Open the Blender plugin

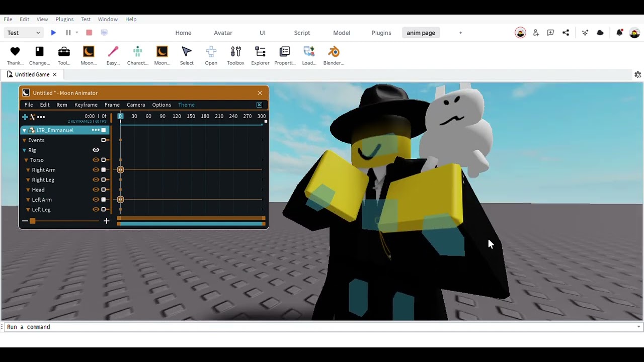tap(334, 52)
